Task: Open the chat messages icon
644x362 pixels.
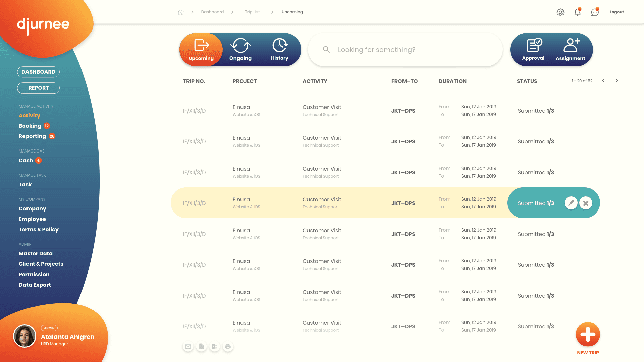Action: 595,12
